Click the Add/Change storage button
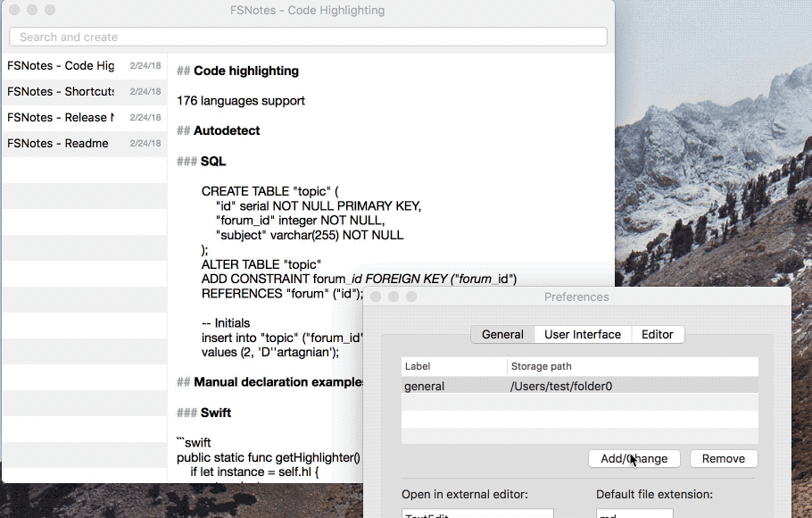The image size is (812, 518). tap(634, 458)
